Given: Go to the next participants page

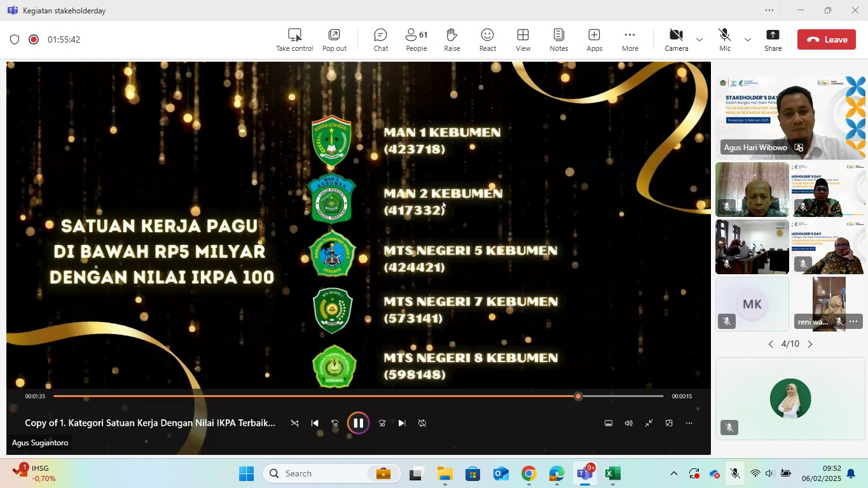Looking at the screenshot, I should pyautogui.click(x=809, y=344).
